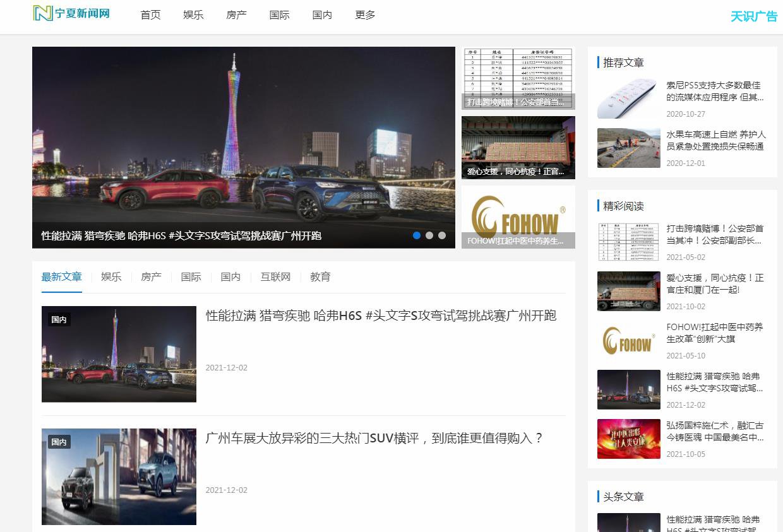Open the 打击跨境赌博 thumbnail beside carousel
This screenshot has height=532, width=783.
pyautogui.click(x=518, y=78)
